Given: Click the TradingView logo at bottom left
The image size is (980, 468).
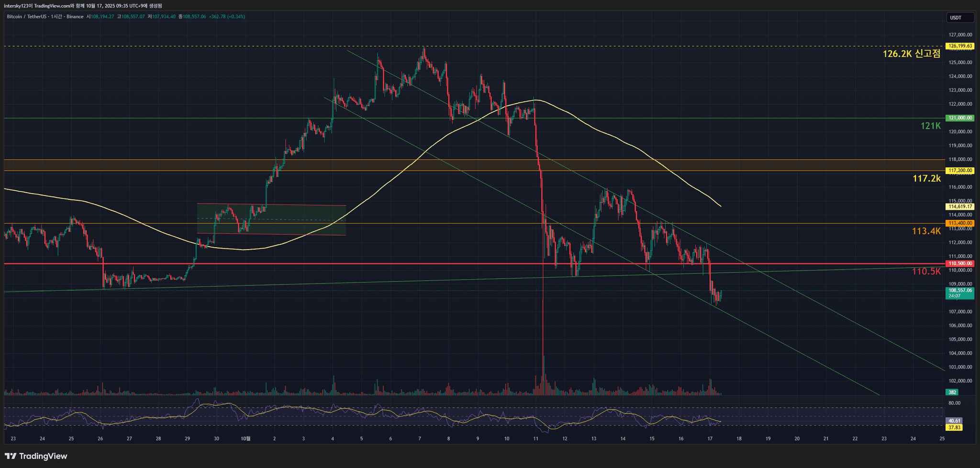Looking at the screenshot, I should coord(36,456).
